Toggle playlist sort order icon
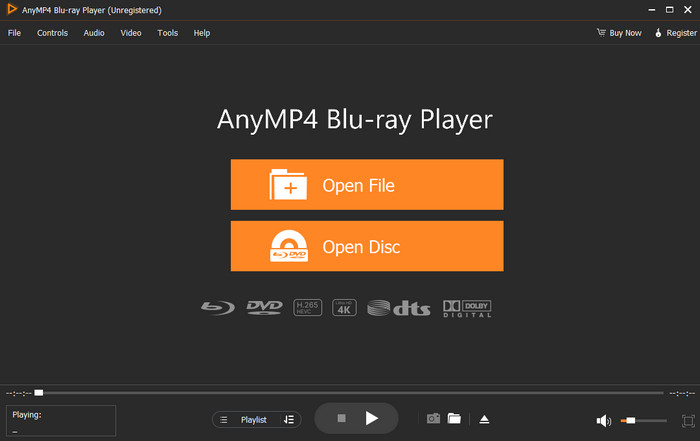The height and width of the screenshot is (441, 700). (x=289, y=420)
